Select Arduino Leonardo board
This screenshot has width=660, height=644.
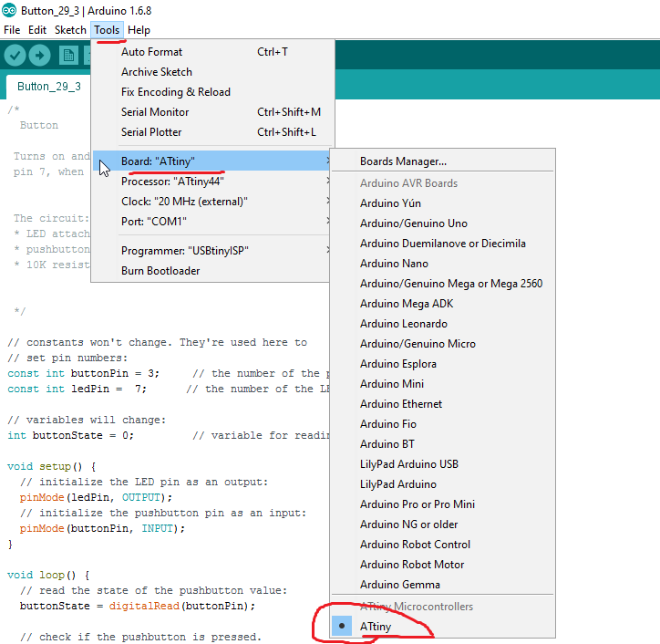[x=442, y=324]
